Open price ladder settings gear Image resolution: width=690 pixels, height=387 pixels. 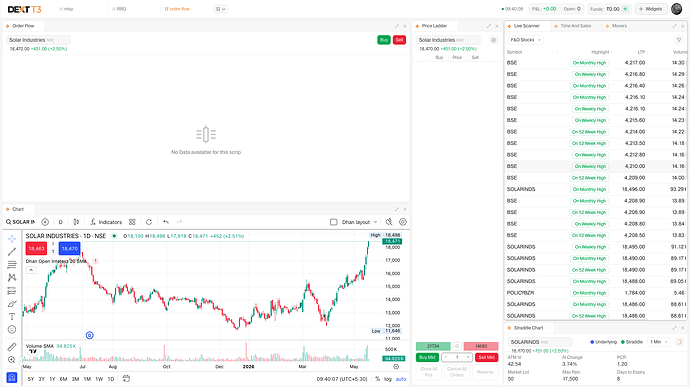(x=493, y=40)
